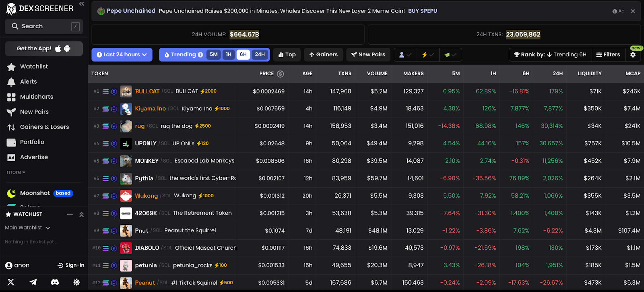Image resolution: width=644 pixels, height=292 pixels.
Task: Open the Discord social icon
Action: click(55, 282)
